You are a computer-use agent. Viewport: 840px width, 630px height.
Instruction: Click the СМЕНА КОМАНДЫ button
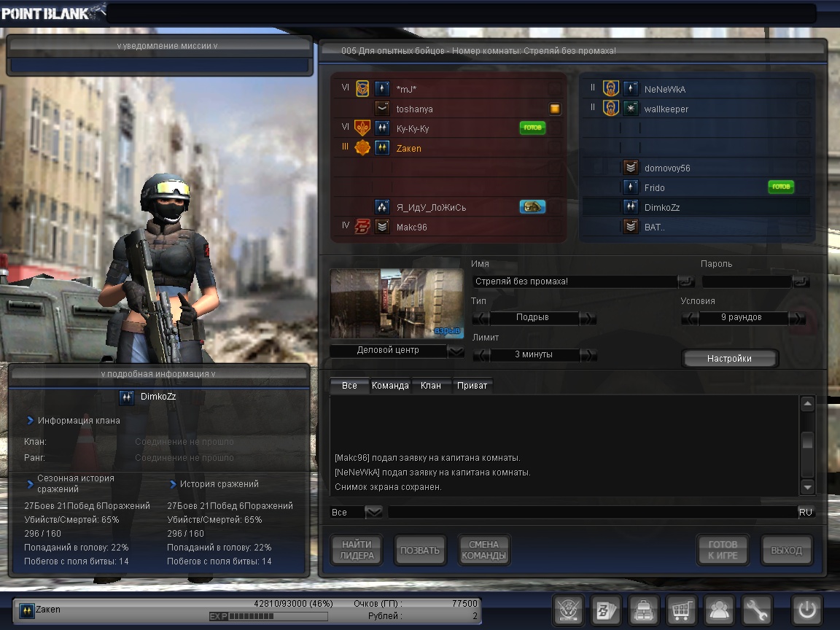click(x=483, y=551)
